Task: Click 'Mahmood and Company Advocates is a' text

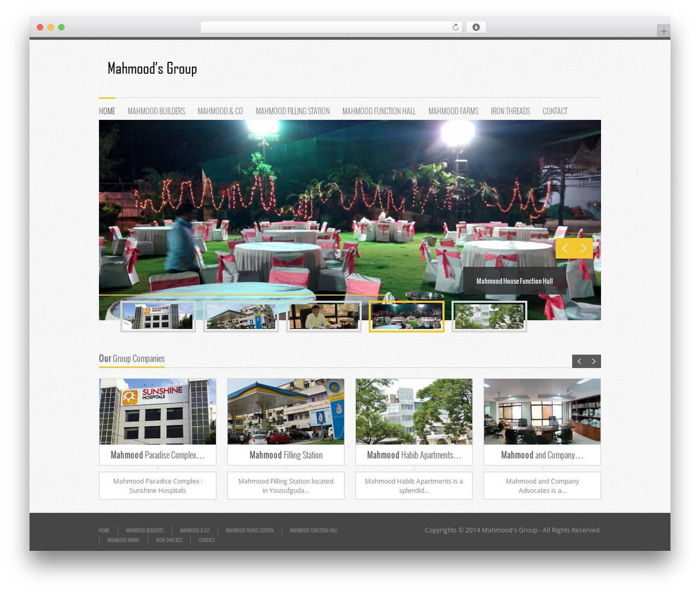Action: [x=542, y=486]
